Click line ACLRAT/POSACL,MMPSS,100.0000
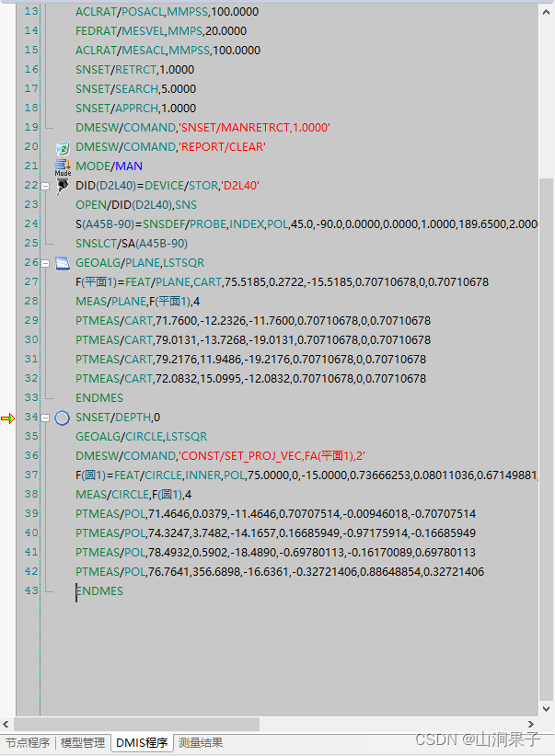 (167, 12)
